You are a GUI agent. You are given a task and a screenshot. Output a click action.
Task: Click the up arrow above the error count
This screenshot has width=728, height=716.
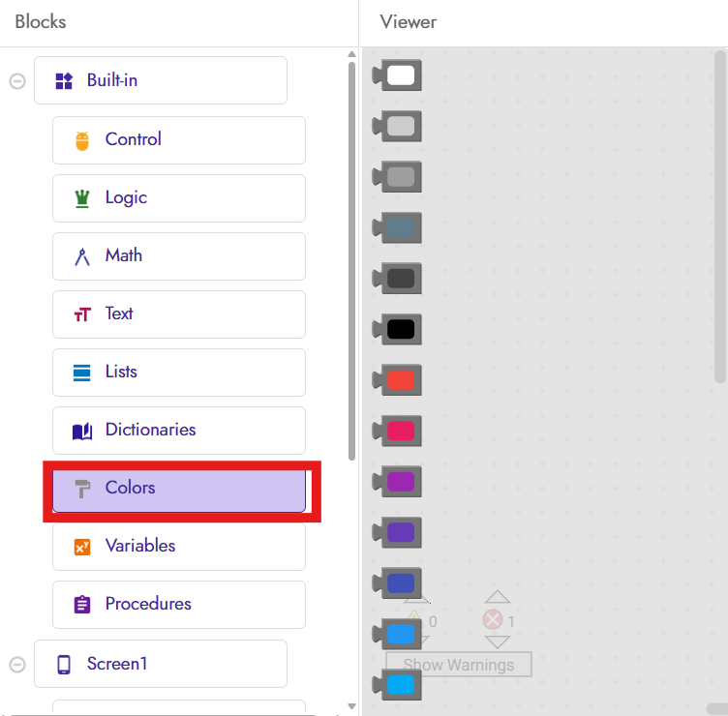click(x=497, y=597)
